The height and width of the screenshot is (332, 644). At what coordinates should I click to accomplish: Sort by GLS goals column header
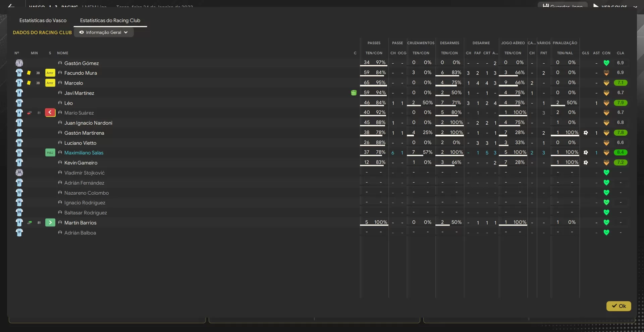(x=585, y=53)
